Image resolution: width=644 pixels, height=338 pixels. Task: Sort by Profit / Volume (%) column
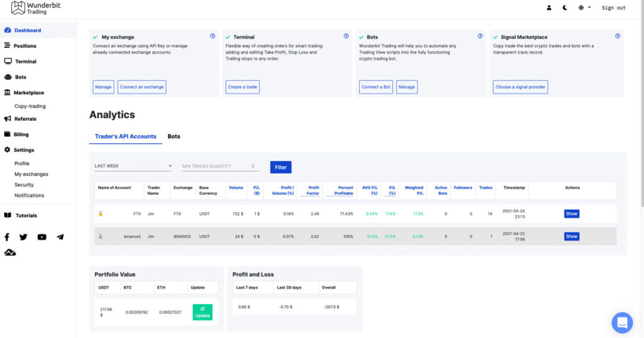coord(282,190)
